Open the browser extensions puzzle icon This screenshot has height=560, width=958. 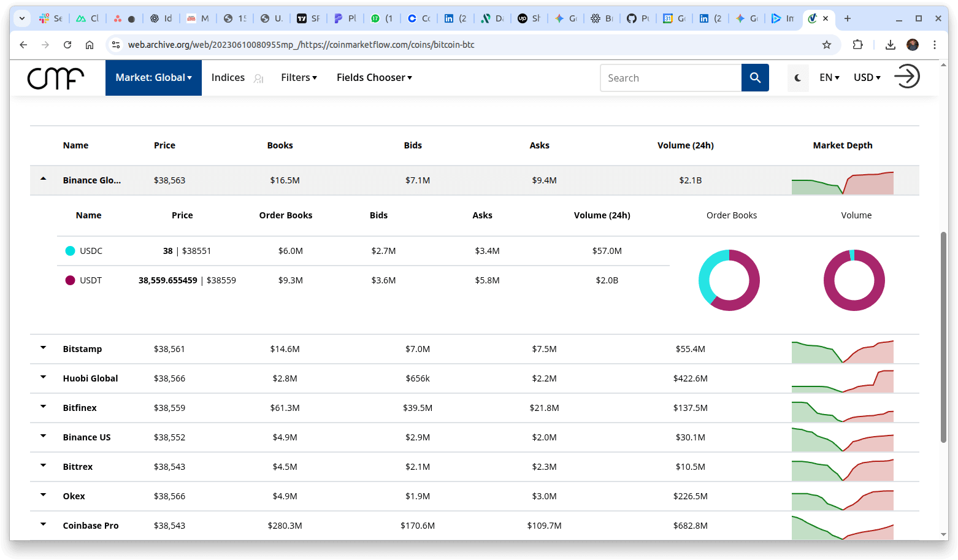click(x=858, y=45)
